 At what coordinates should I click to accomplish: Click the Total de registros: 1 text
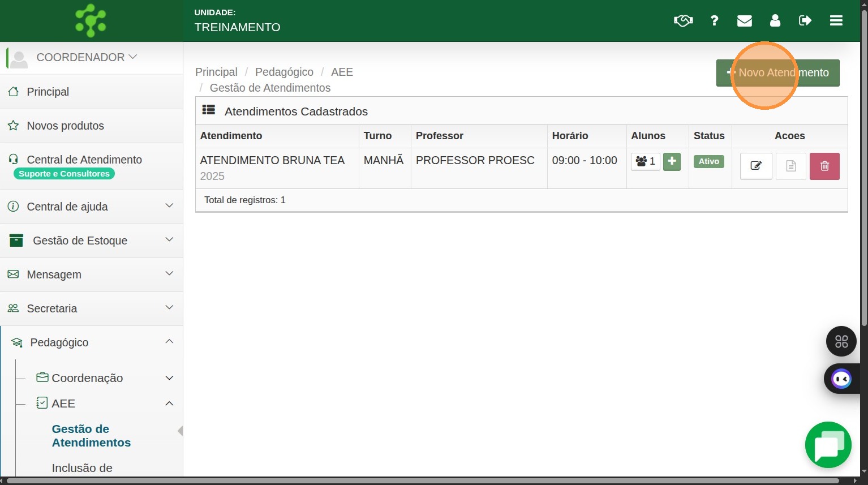coord(245,200)
